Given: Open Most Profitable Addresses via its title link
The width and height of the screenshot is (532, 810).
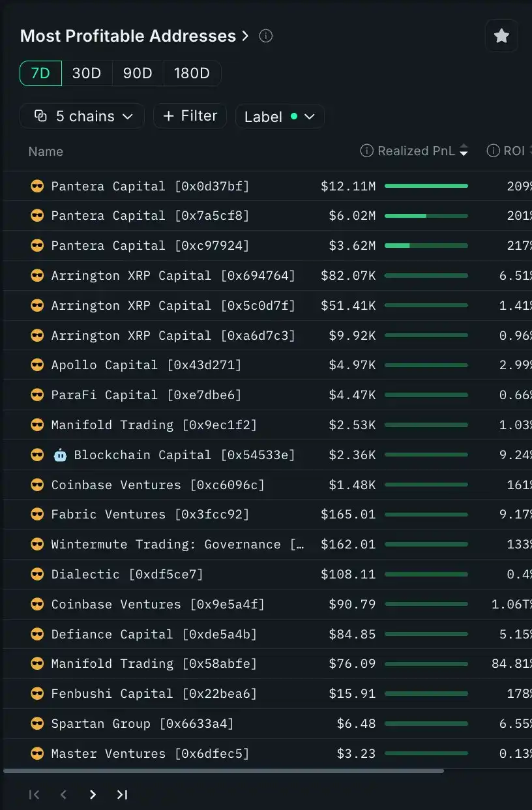Looking at the screenshot, I should point(128,36).
